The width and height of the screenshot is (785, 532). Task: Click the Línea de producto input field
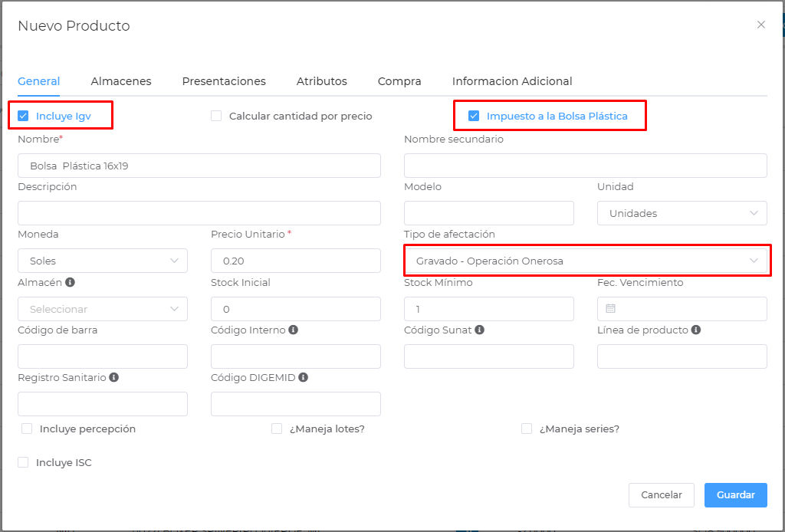[682, 356]
